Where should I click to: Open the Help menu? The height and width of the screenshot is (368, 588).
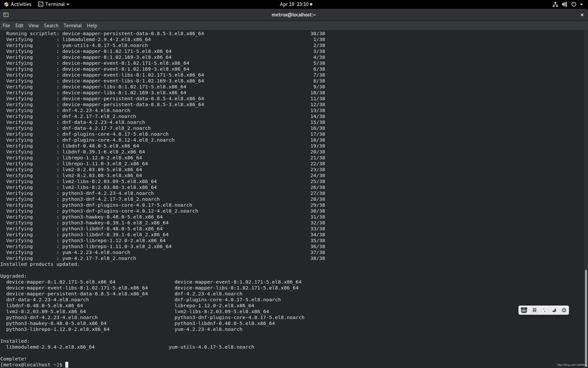click(x=92, y=26)
